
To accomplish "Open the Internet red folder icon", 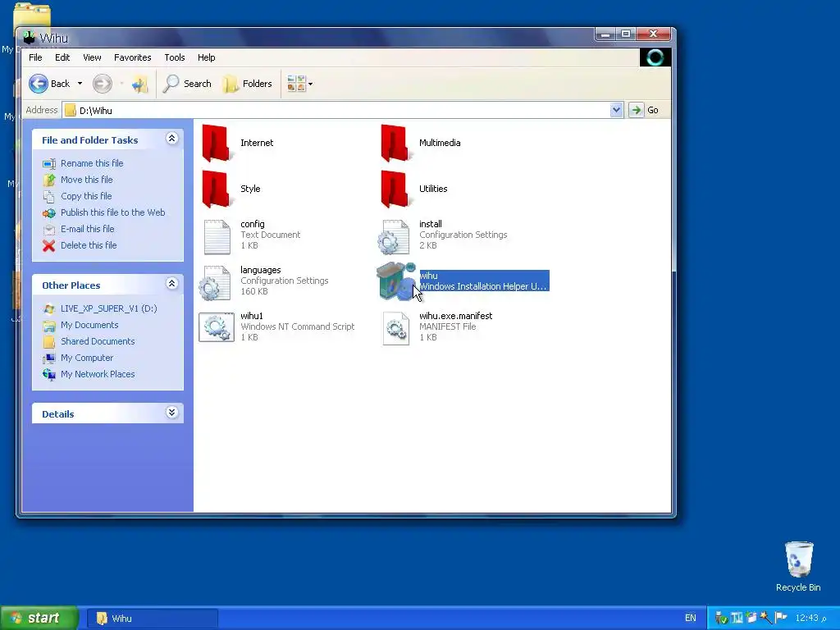I will (217, 143).
